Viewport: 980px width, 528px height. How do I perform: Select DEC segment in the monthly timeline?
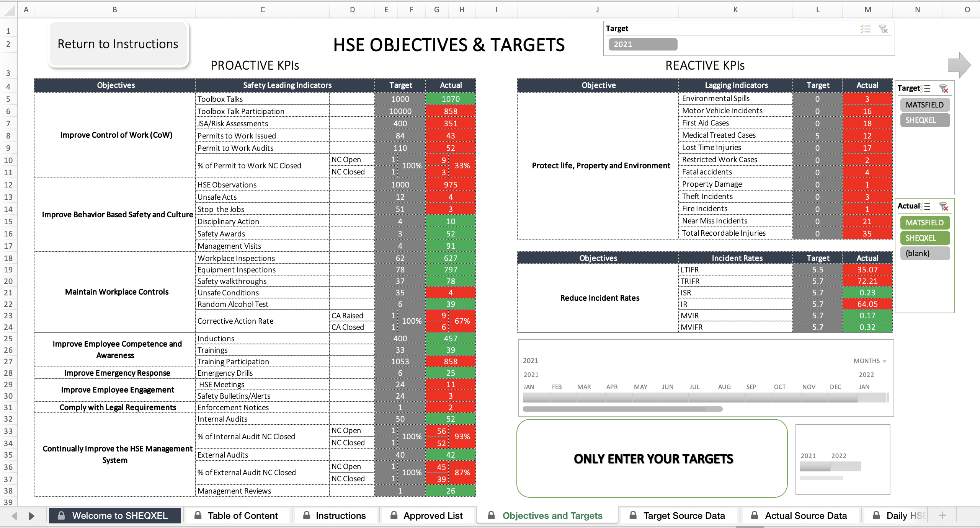tap(843, 398)
